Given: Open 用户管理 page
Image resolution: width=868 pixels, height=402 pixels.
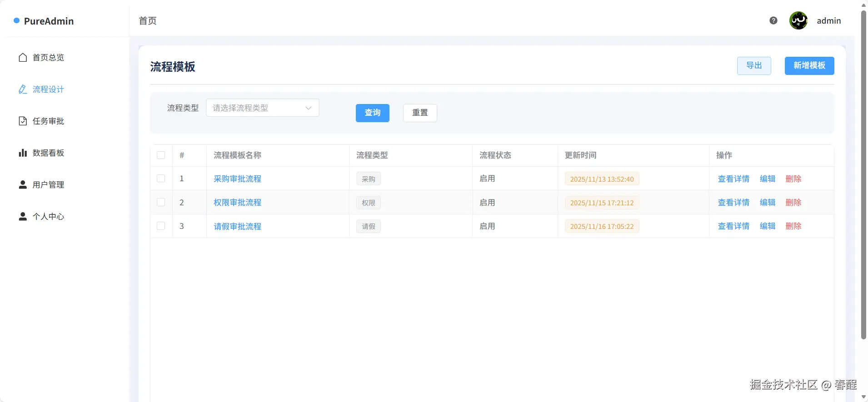Looking at the screenshot, I should (48, 185).
